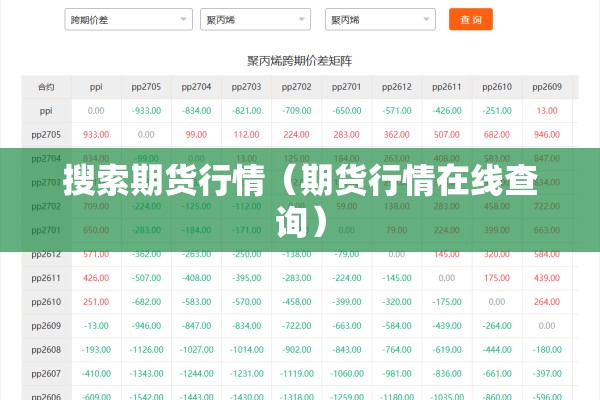Click the pp2703 column header
The width and height of the screenshot is (600, 400).
[x=246, y=87]
